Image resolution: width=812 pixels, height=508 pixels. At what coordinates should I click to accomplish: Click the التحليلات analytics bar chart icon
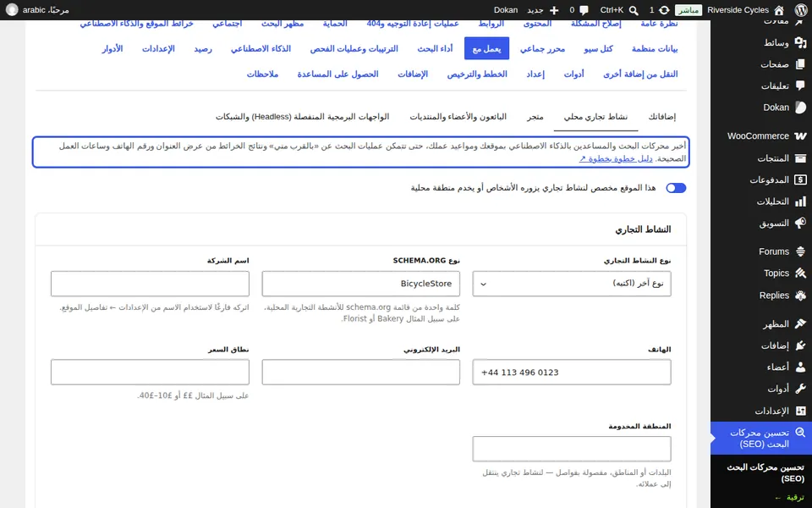tap(800, 202)
